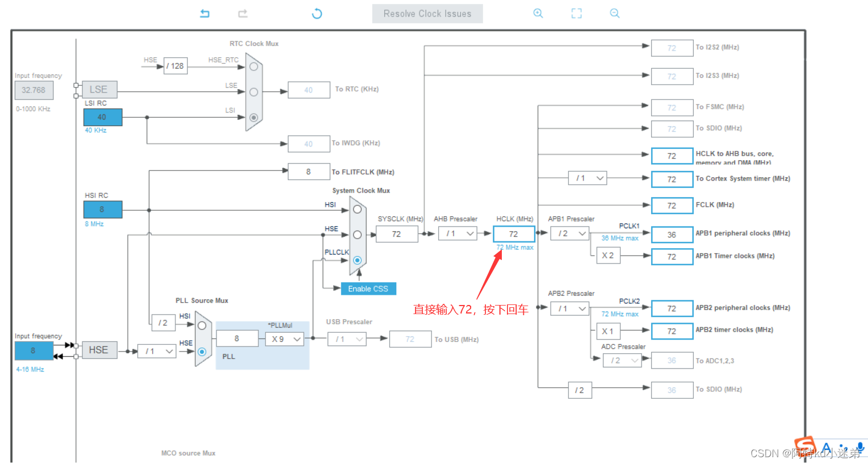Click the Undo arrow icon
This screenshot has width=868, height=464.
coord(205,13)
